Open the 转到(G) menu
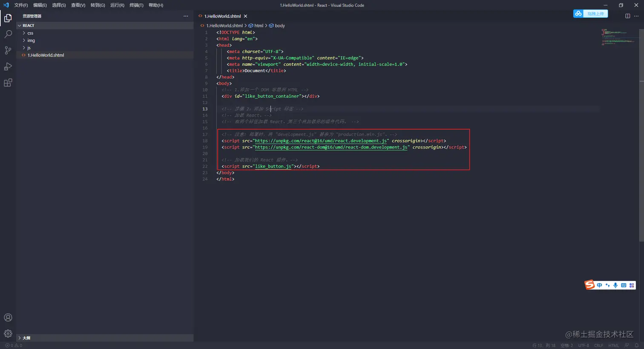 98,5
